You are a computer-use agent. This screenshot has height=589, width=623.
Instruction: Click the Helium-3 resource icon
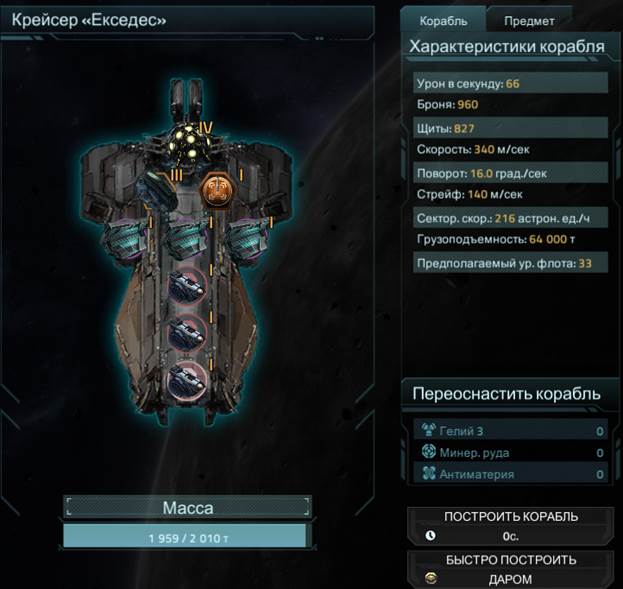coord(428,429)
